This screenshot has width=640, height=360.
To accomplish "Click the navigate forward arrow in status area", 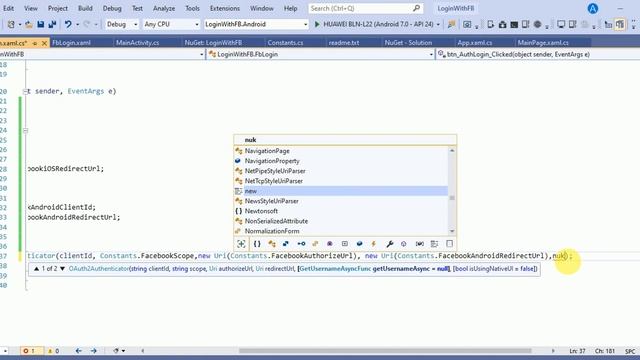I will 93,351.
